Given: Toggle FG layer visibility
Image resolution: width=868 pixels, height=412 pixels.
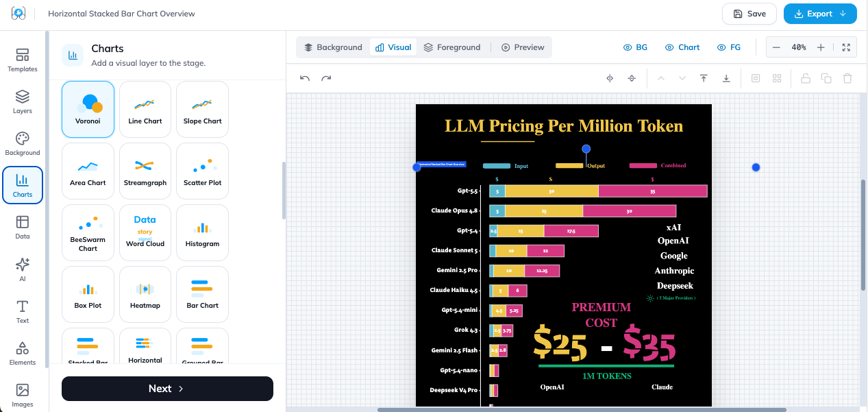Looking at the screenshot, I should tap(729, 47).
